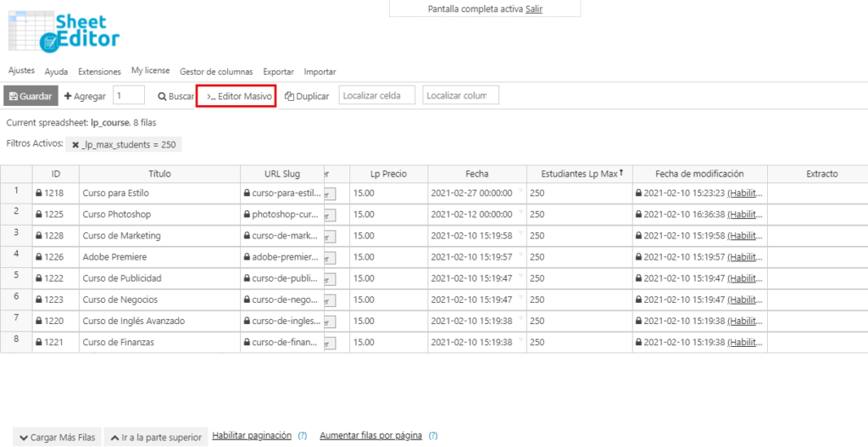Click the help icon beside Habilitar paginación
Screen dimensions: 868x447
[302, 436]
